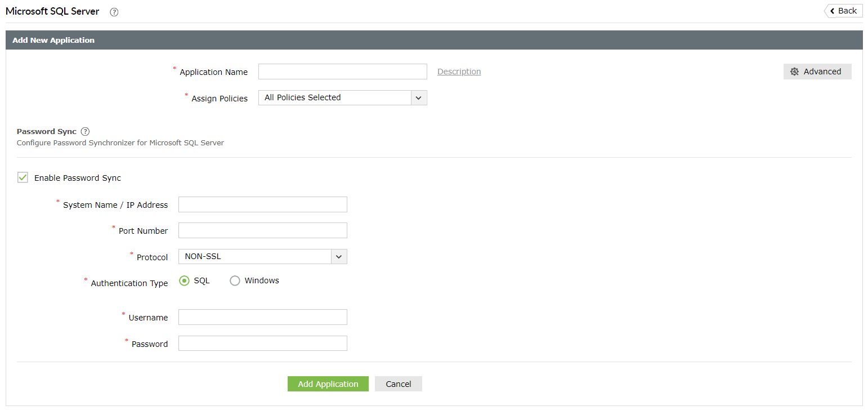Image resolution: width=868 pixels, height=410 pixels.
Task: Expand the Protocol NON-SSL dropdown
Action: pyautogui.click(x=263, y=256)
